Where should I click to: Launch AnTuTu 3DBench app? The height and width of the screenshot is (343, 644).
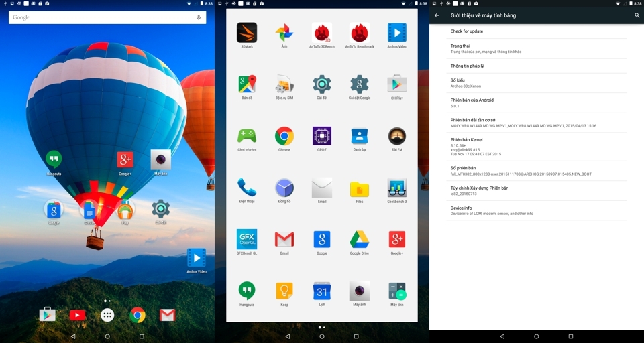[322, 33]
